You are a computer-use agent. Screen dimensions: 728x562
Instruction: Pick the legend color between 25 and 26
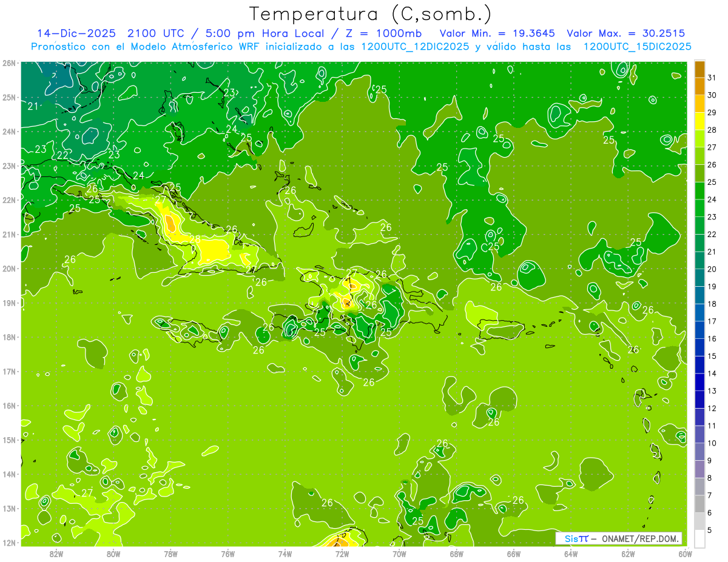pyautogui.click(x=699, y=173)
